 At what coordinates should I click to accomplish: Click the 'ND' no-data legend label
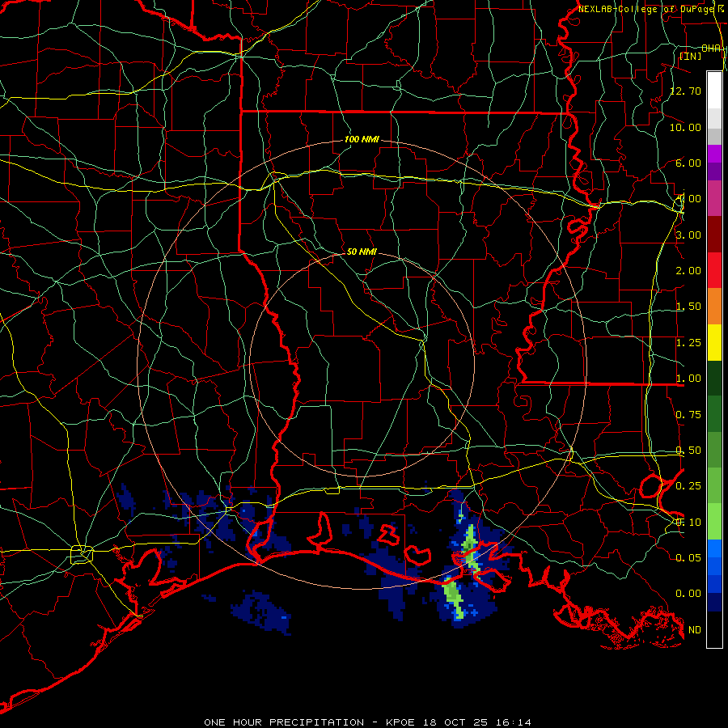(695, 630)
